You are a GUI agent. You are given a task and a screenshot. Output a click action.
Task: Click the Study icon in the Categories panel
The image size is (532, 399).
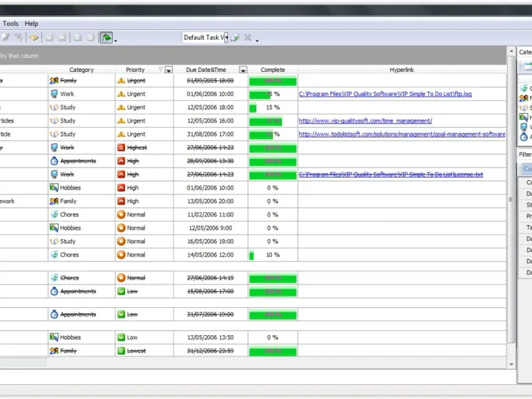coord(524,108)
